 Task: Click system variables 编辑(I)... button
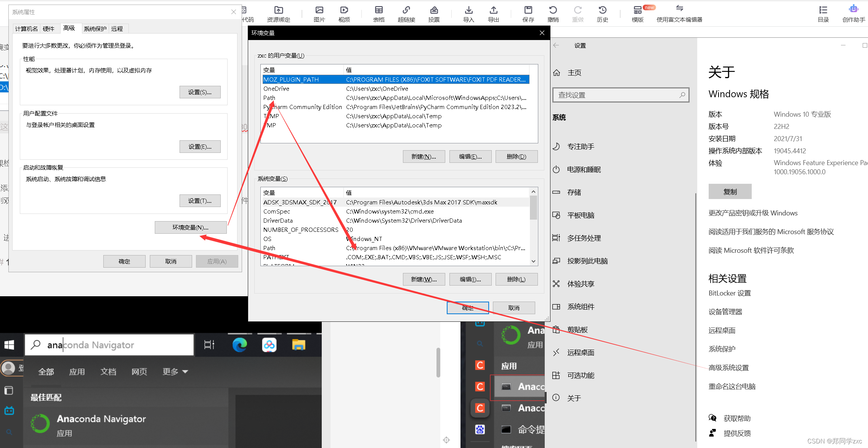[470, 279]
